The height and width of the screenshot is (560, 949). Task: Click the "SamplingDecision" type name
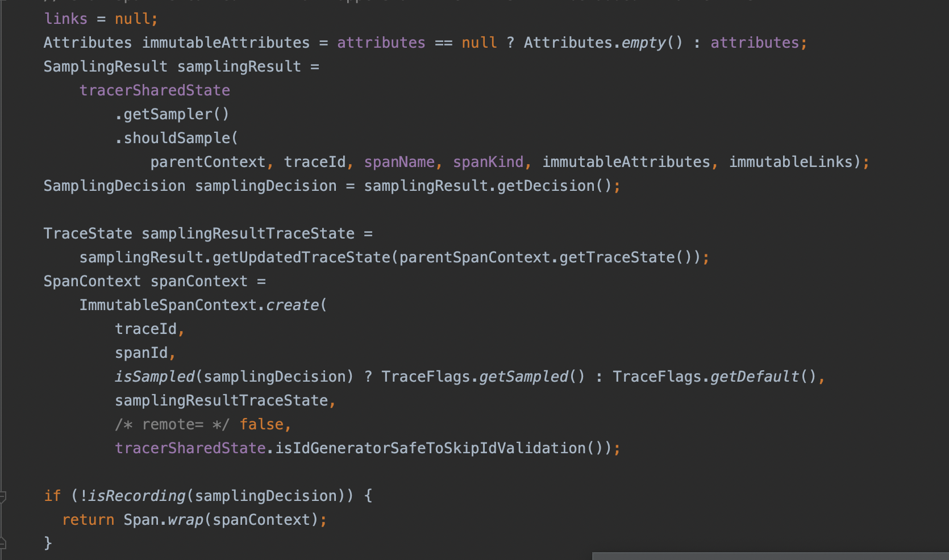pos(115,186)
